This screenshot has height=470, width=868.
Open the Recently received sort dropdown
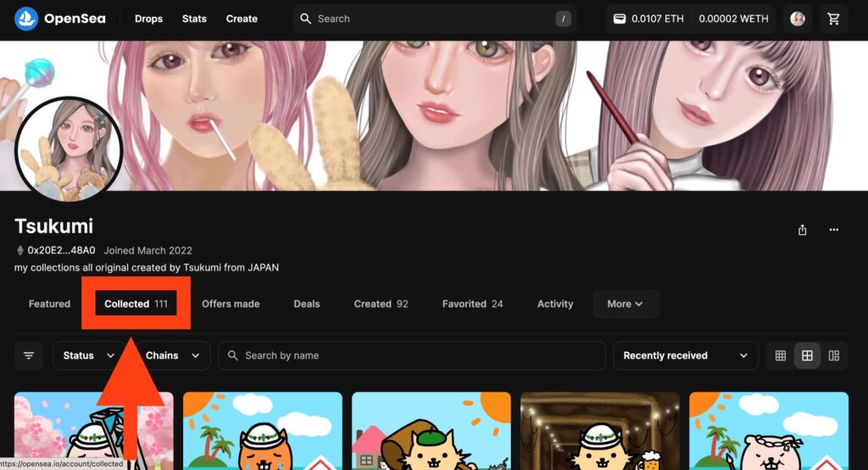[685, 355]
